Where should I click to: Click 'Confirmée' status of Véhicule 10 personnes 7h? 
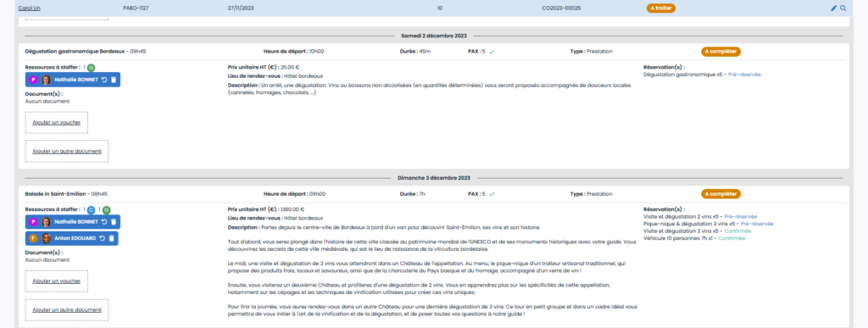732,238
